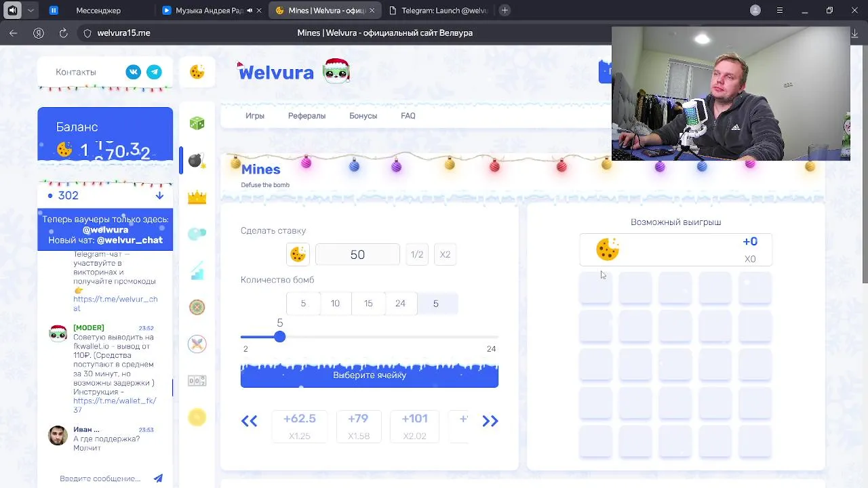The width and height of the screenshot is (868, 488).
Task: Open site protection shield icon
Action: (87, 33)
